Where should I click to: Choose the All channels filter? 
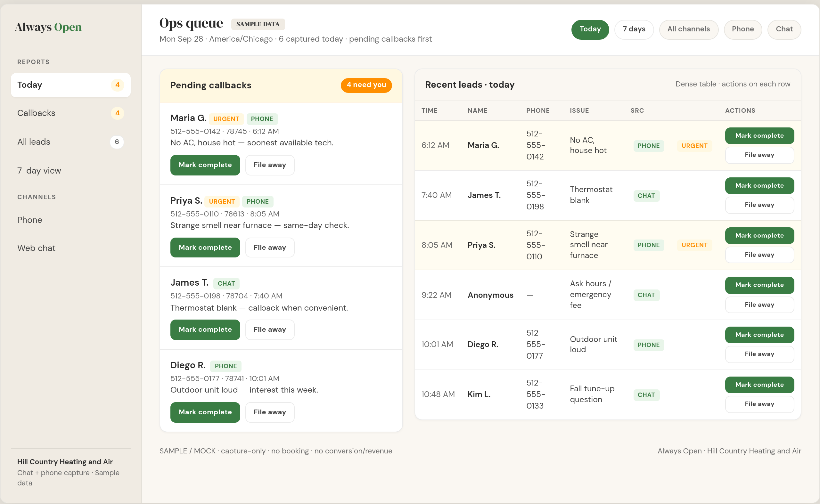pyautogui.click(x=689, y=29)
